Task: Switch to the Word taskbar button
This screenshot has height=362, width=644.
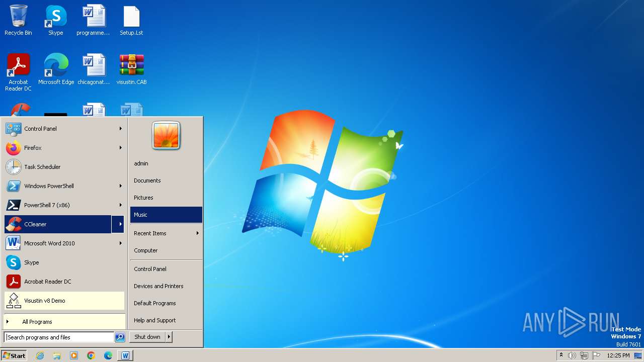Action: (125, 355)
